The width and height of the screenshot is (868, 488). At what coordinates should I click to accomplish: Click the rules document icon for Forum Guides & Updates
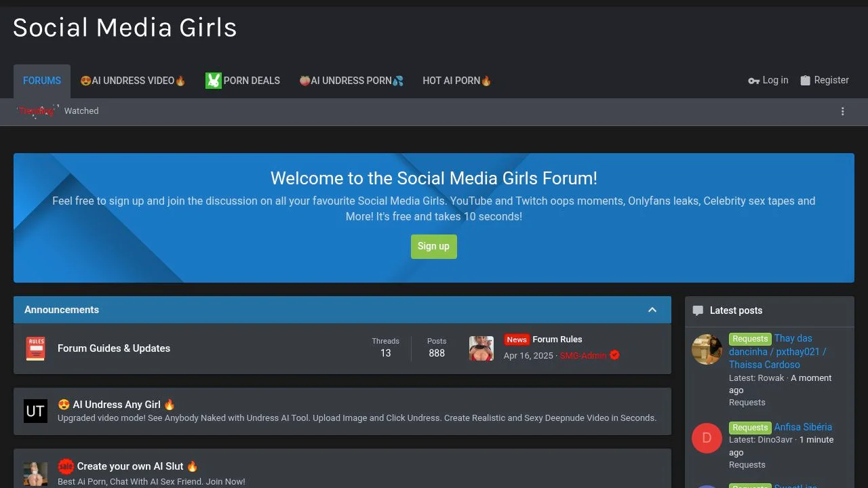(x=35, y=348)
